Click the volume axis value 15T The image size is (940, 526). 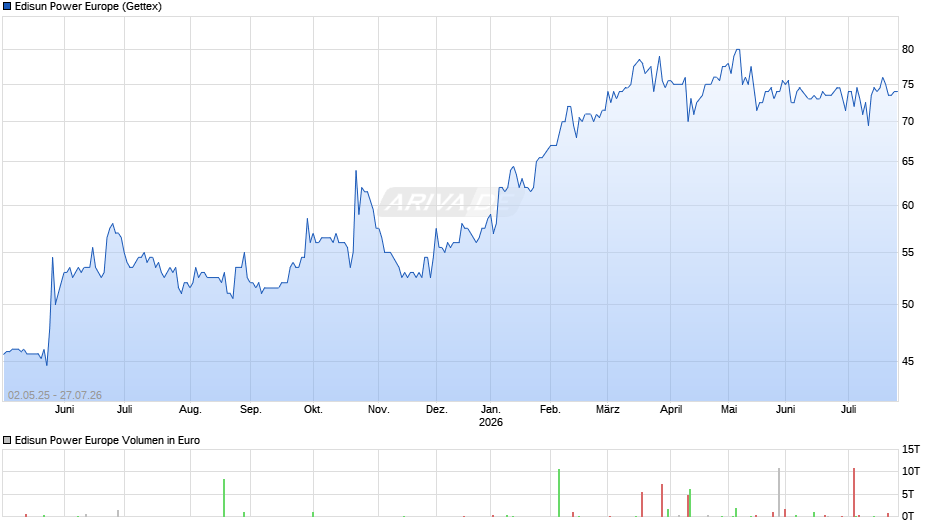(x=911, y=449)
